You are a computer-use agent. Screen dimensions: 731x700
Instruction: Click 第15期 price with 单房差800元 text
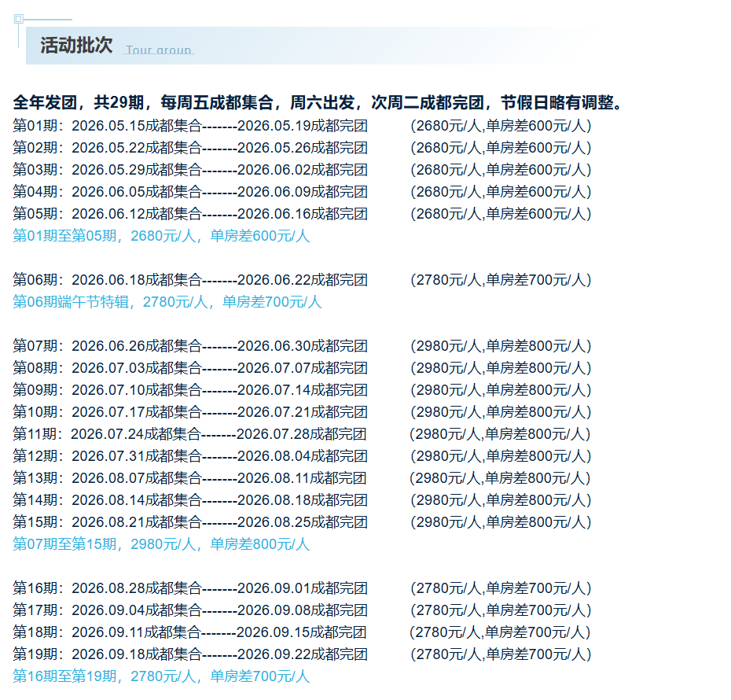(x=501, y=522)
